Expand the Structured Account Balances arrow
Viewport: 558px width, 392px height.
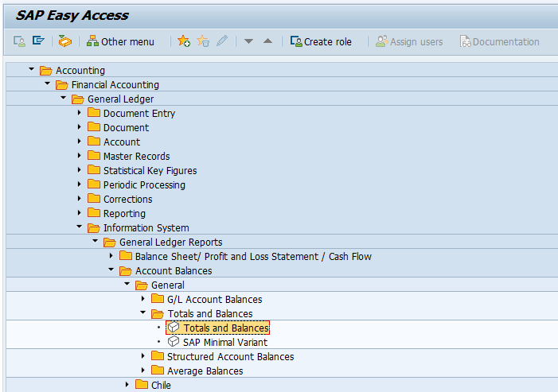(x=143, y=355)
